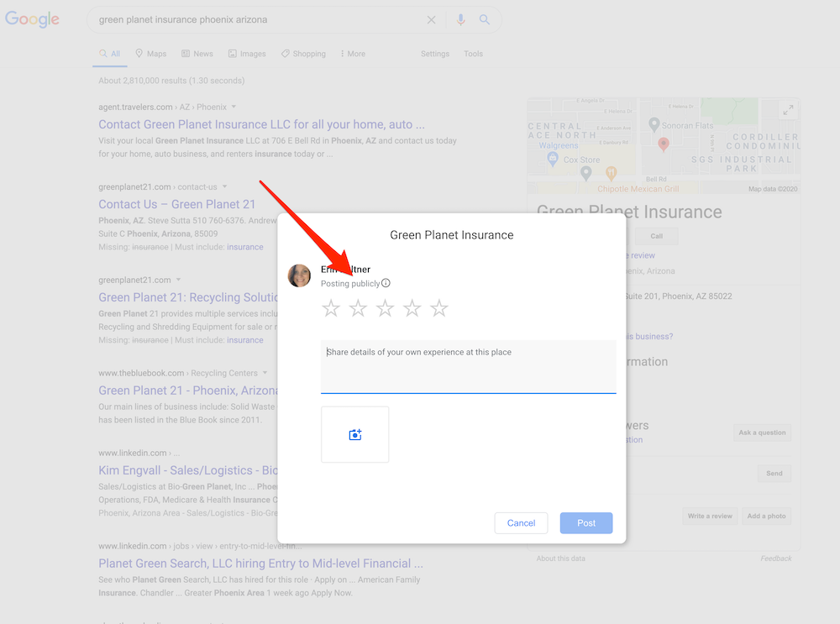Clear the search box with X icon
The image size is (840, 624).
click(431, 20)
